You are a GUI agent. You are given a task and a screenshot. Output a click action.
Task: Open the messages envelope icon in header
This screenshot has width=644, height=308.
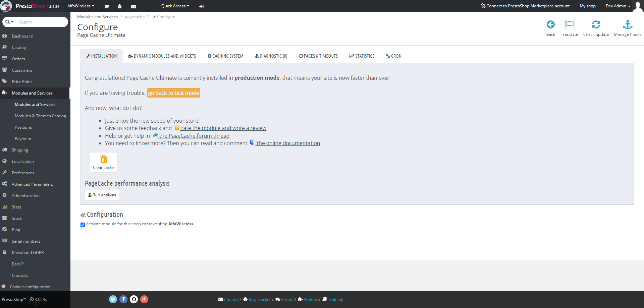(x=133, y=6)
